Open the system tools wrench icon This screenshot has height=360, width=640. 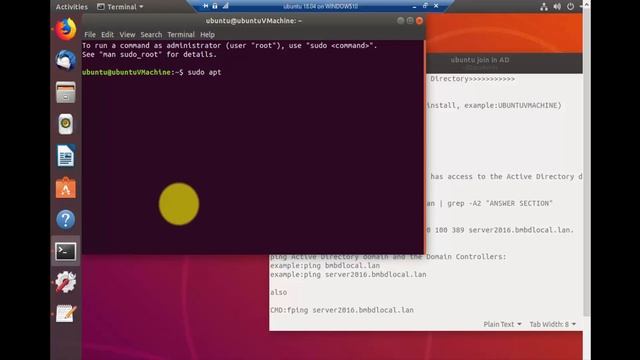[66, 282]
